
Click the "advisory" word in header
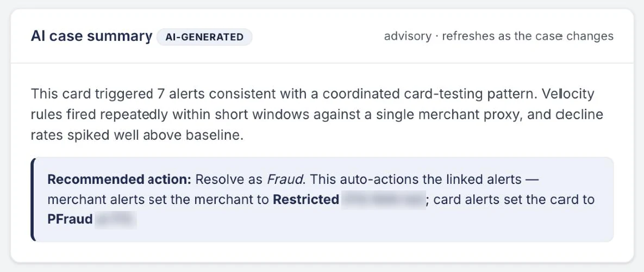tap(408, 36)
